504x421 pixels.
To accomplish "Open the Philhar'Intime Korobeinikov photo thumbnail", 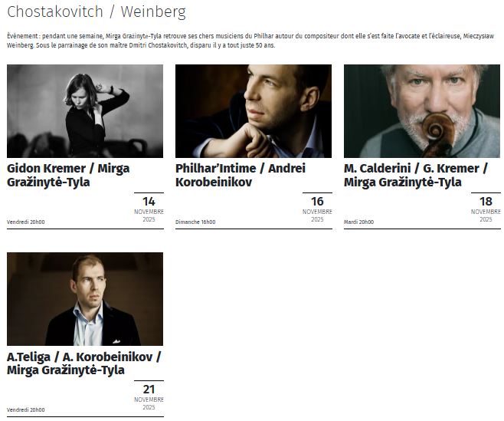I will [254, 111].
